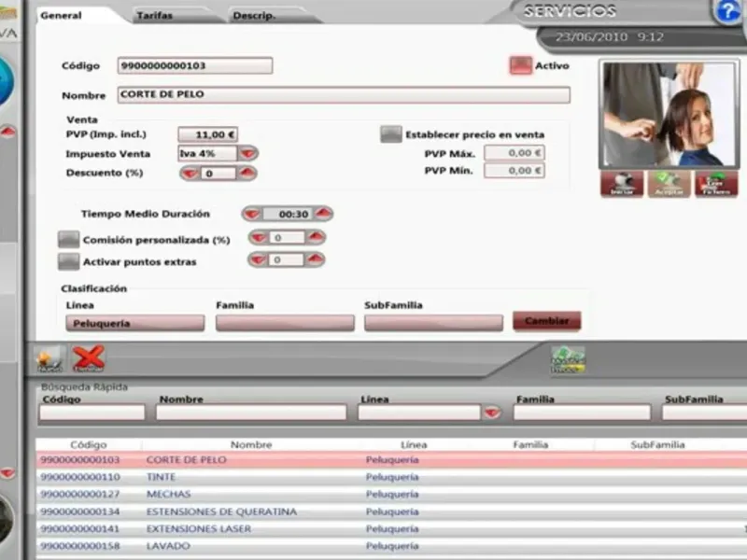Select the CORTE DE PELO row in list
The height and width of the screenshot is (560, 747).
click(391, 460)
